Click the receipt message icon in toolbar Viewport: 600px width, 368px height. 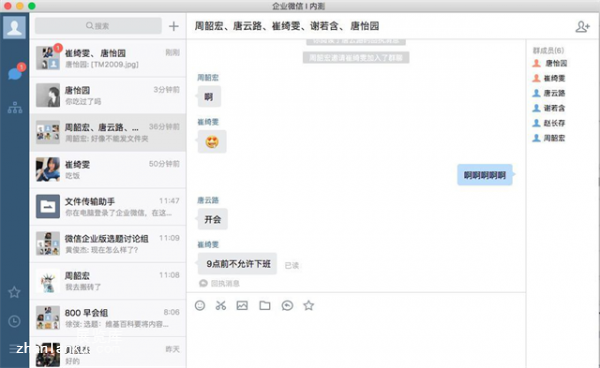tap(287, 305)
